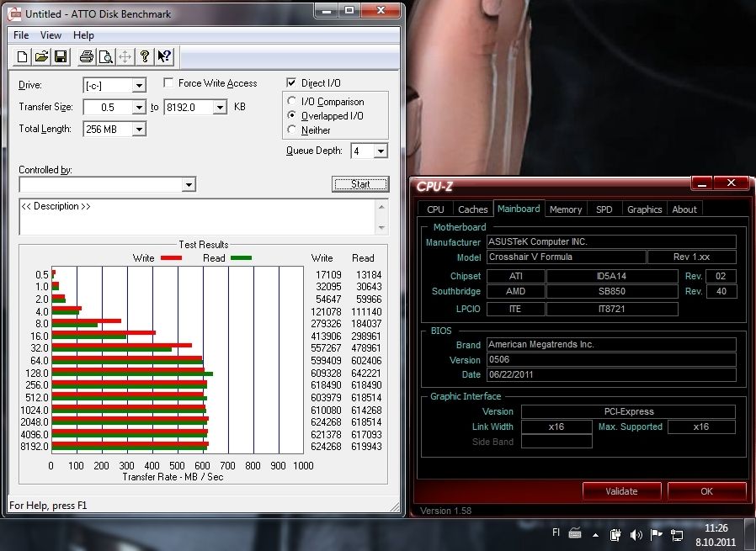Viewport: 756px width, 551px height.
Task: Click the read value 642221
Action: pyautogui.click(x=366, y=374)
